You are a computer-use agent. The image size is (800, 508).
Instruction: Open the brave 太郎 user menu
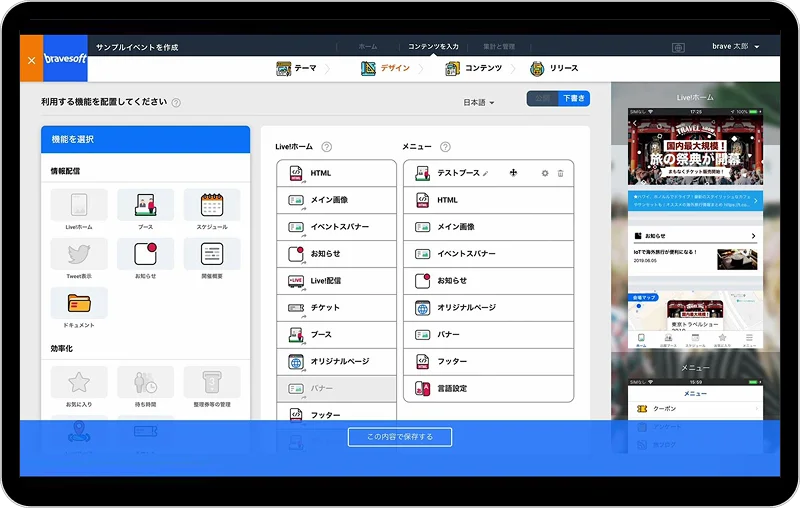(x=735, y=47)
